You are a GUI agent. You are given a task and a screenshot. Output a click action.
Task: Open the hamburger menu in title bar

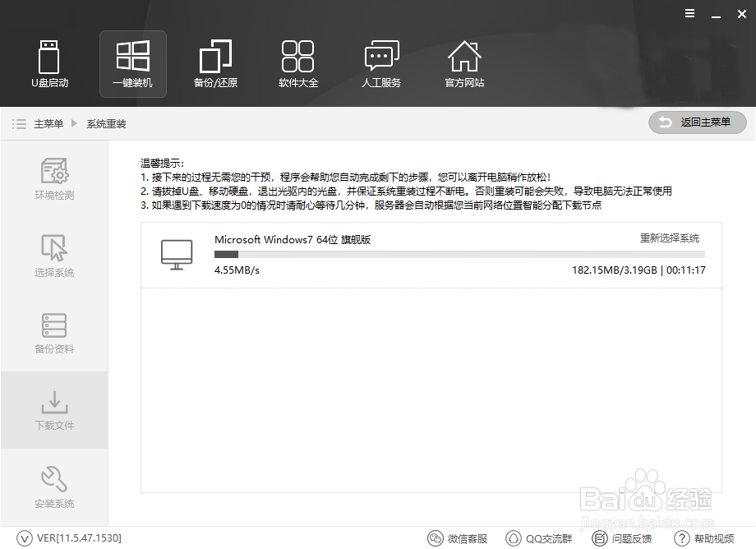tap(690, 14)
